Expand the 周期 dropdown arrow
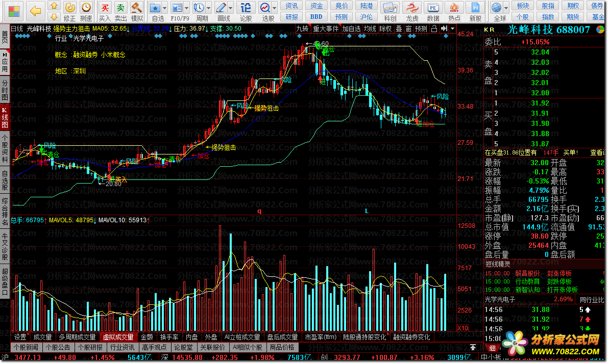Screen dimensions: 609x364 tap(209, 8)
